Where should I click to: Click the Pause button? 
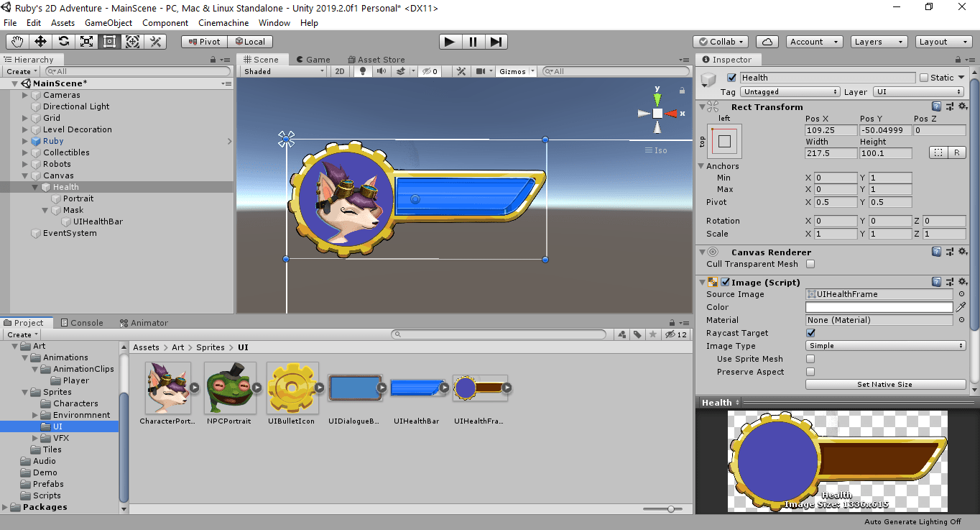[x=473, y=42]
